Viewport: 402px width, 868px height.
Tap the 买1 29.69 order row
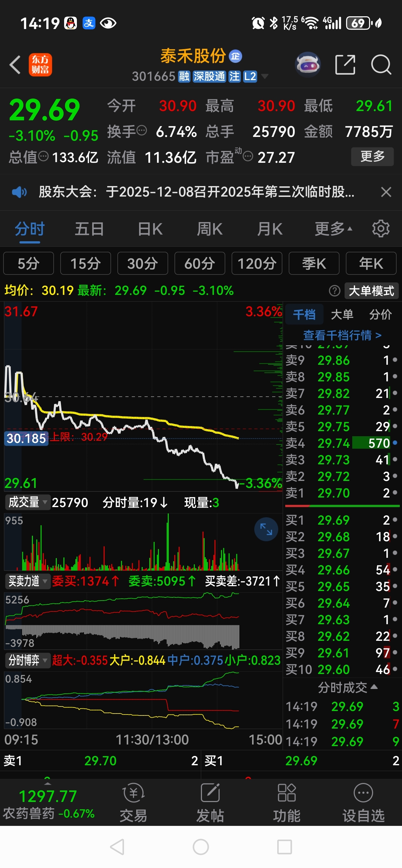[342, 520]
